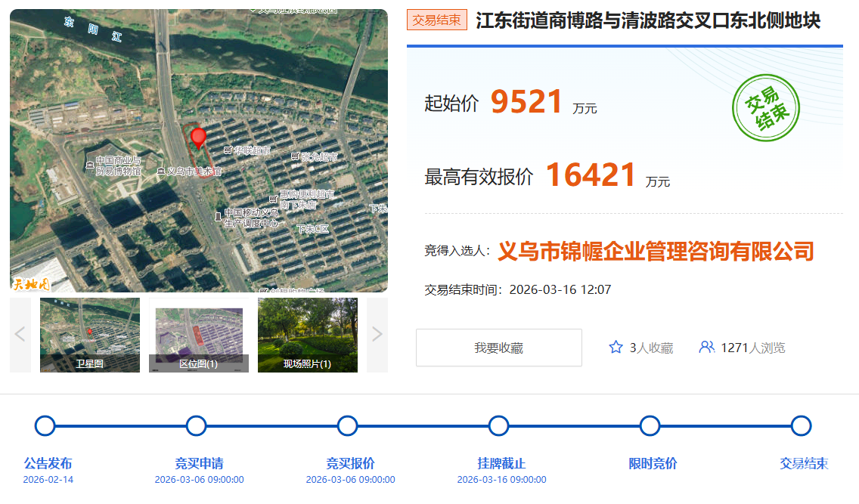Select the 挂牌截止 timeline node
This screenshot has height=504, width=859.
[499, 426]
